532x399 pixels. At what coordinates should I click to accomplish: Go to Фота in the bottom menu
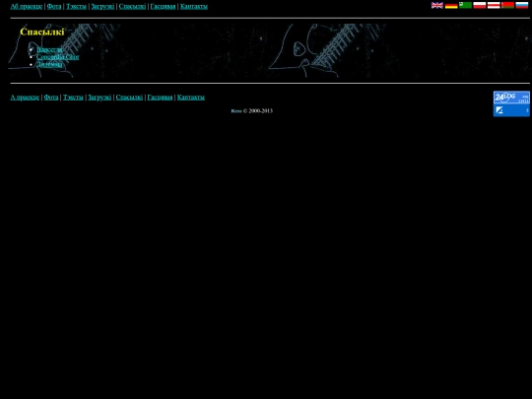click(51, 98)
